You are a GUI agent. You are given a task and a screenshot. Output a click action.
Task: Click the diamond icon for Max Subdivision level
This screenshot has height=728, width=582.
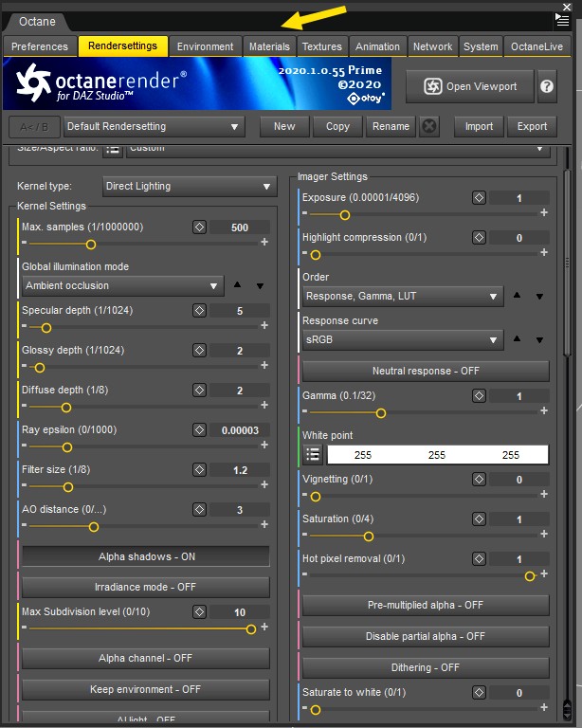[x=200, y=612]
